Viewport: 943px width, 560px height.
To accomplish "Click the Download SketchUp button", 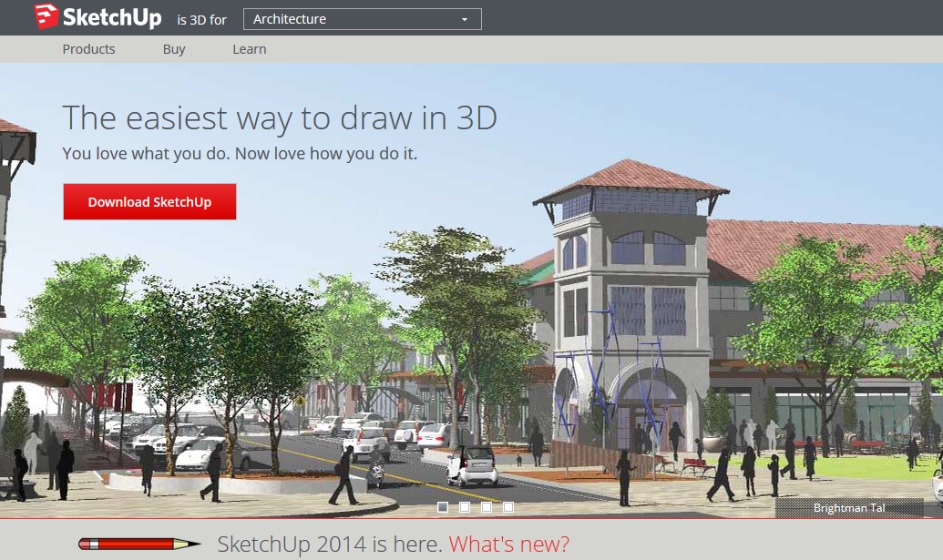I will (x=149, y=202).
